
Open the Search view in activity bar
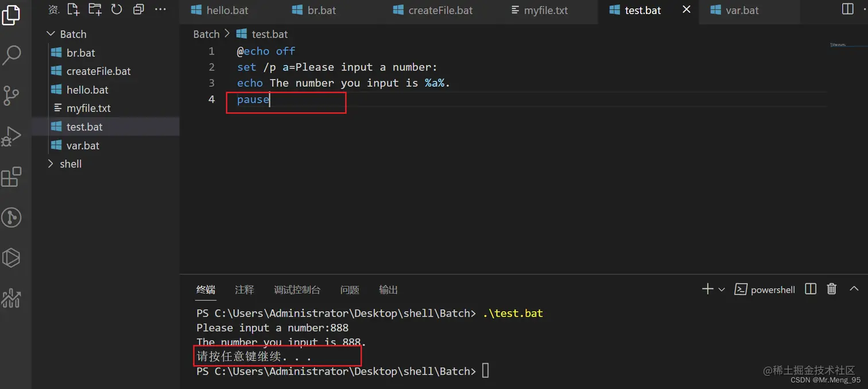pyautogui.click(x=11, y=55)
